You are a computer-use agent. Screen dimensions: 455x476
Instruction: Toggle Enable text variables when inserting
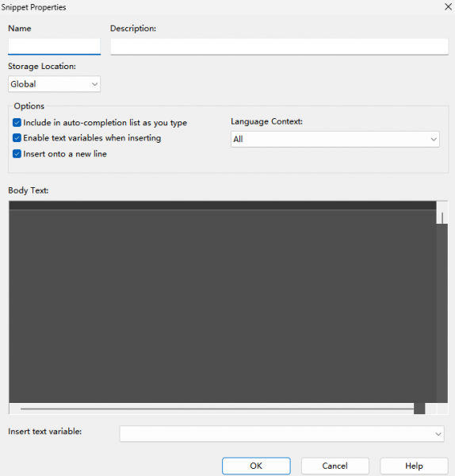[x=17, y=138]
